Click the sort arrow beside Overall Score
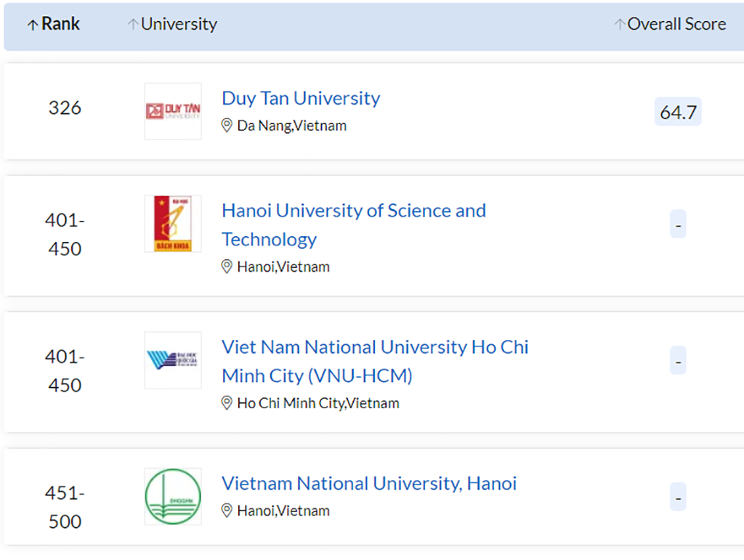Image resolution: width=744 pixels, height=560 pixels. pyautogui.click(x=620, y=25)
